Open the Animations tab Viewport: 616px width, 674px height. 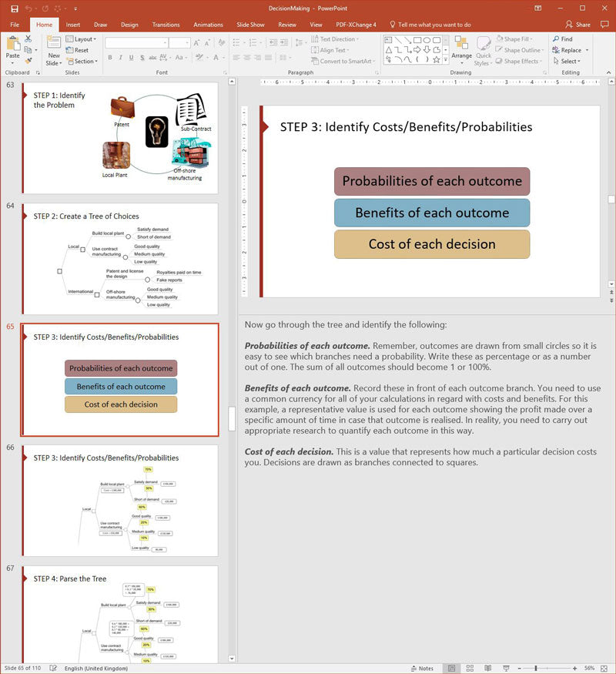click(208, 25)
